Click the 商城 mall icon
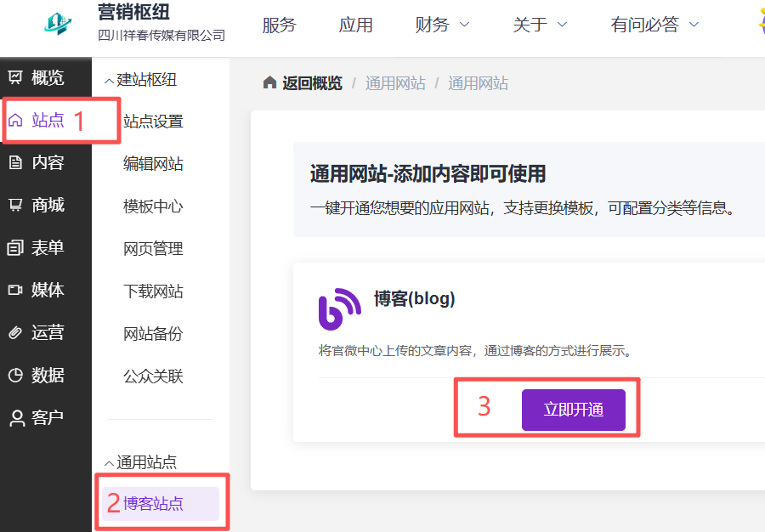The width and height of the screenshot is (765, 532). pyautogui.click(x=16, y=205)
